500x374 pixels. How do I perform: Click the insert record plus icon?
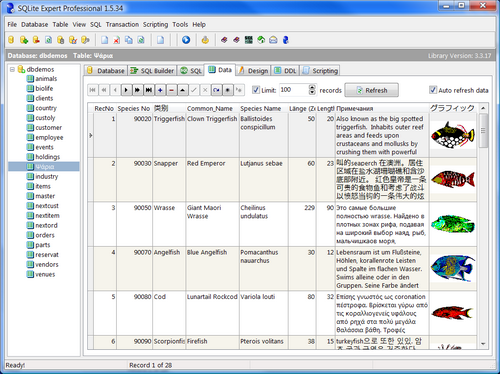(x=160, y=90)
